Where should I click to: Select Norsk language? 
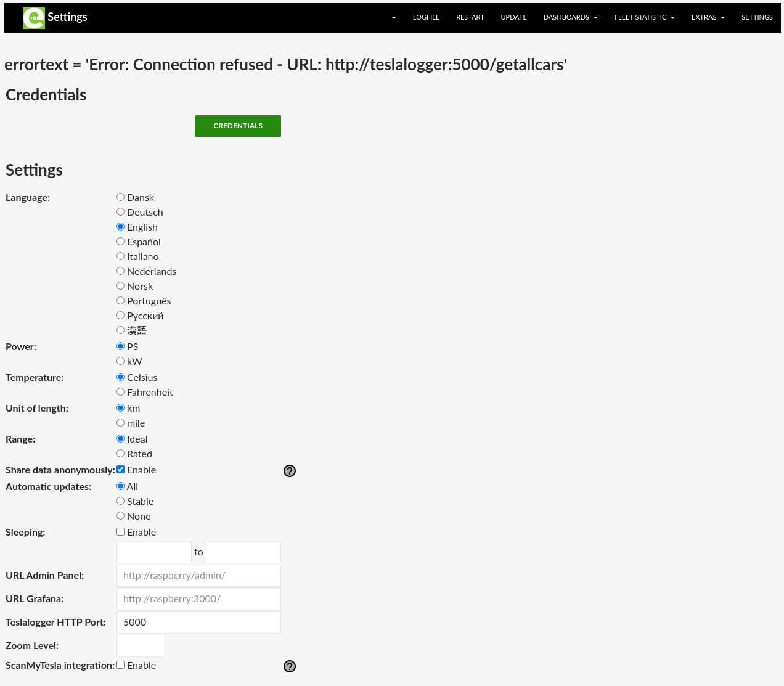121,286
